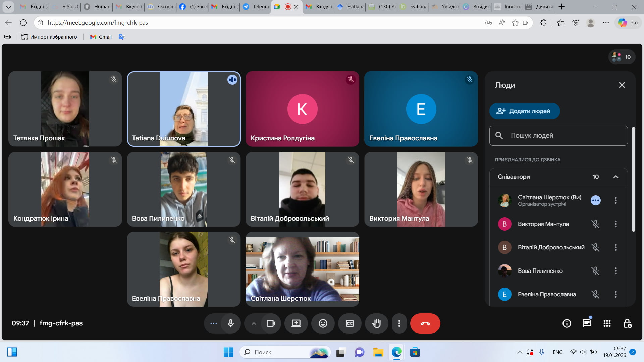The height and width of the screenshot is (362, 644).
Task: Switch to the Telegram browser tab
Action: point(257,7)
